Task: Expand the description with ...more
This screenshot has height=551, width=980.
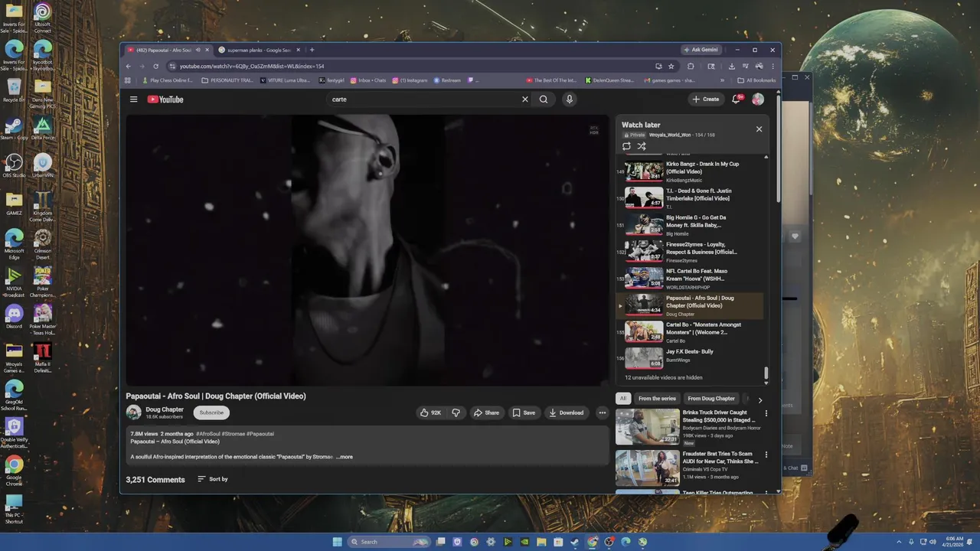Action: [345, 457]
